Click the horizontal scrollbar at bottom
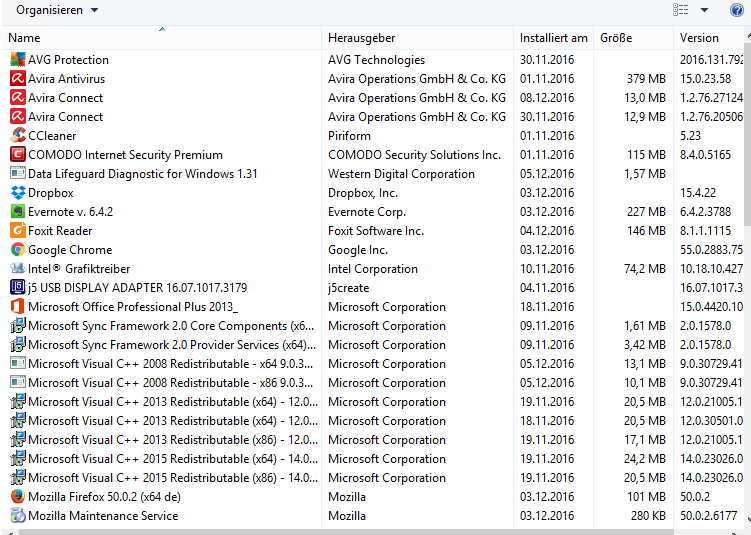The height and width of the screenshot is (535, 751). pyautogui.click(x=345, y=532)
